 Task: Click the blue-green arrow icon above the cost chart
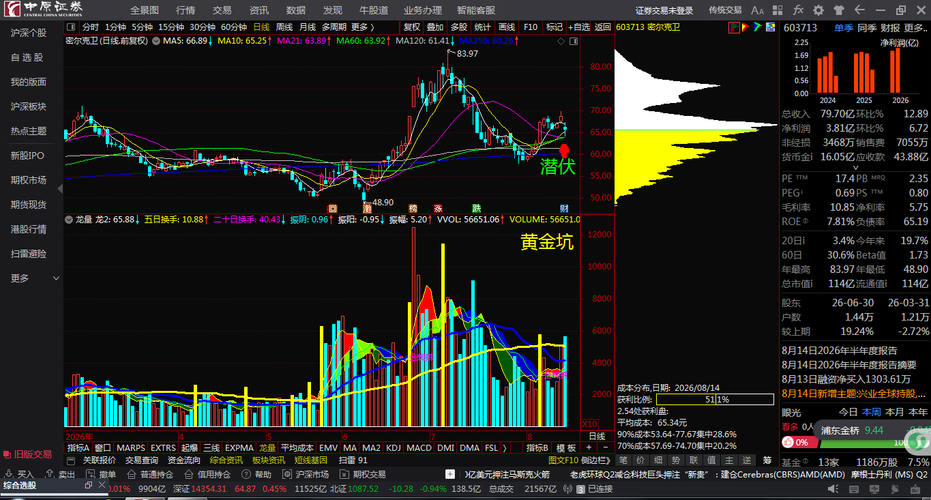coord(757,27)
